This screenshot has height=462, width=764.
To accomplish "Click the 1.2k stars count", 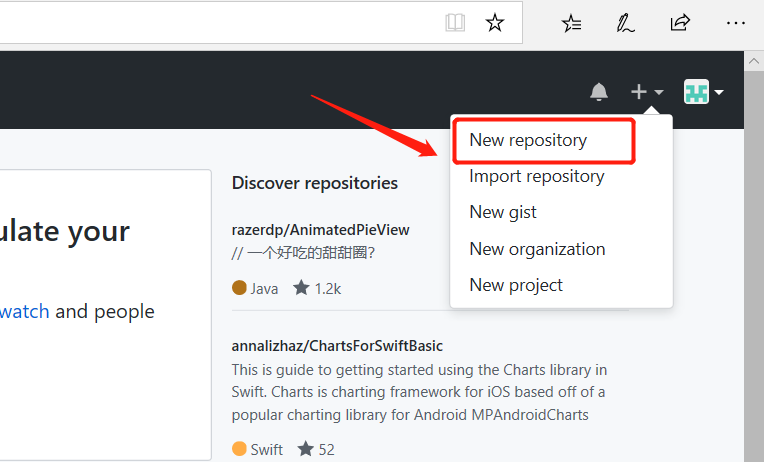I will coord(317,289).
